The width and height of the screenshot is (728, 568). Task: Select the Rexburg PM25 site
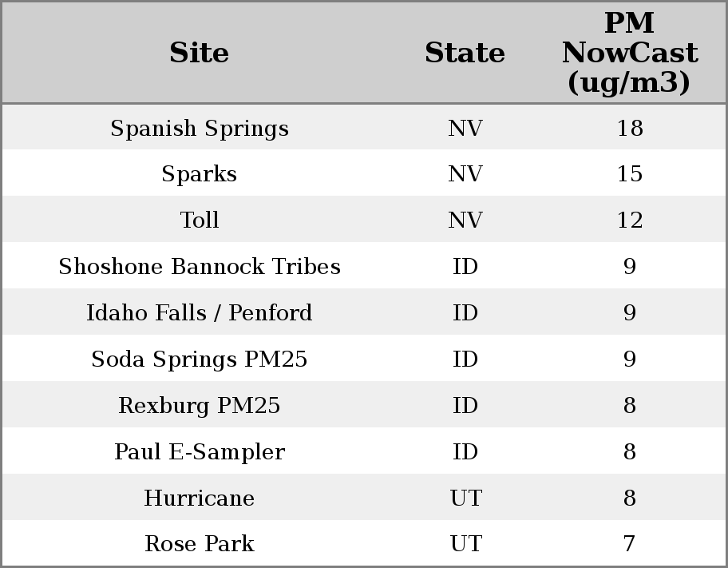pos(199,406)
